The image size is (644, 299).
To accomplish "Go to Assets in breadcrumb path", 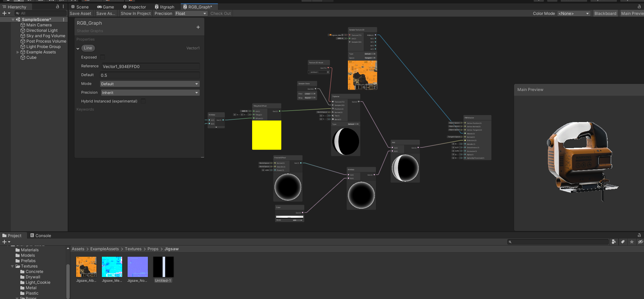I will (x=78, y=249).
